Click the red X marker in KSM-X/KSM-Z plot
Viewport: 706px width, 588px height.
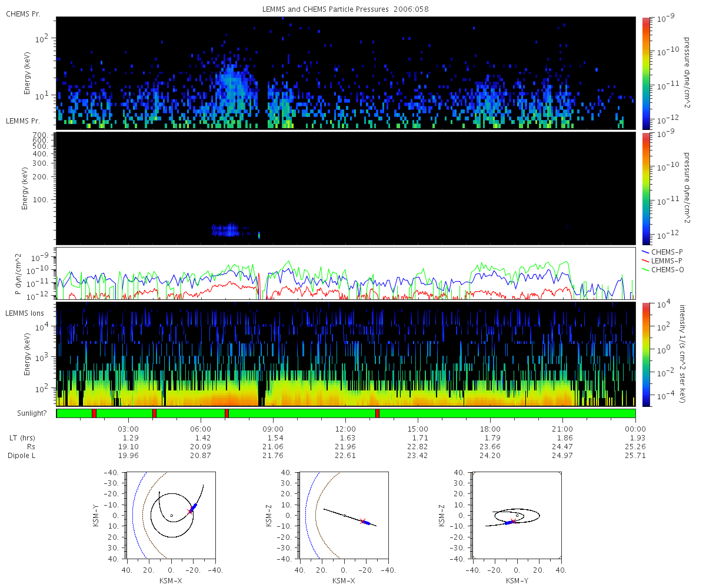(362, 521)
